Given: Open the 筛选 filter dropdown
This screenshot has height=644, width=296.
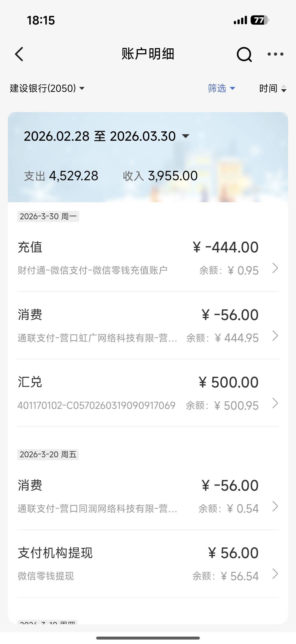Looking at the screenshot, I should click(221, 88).
